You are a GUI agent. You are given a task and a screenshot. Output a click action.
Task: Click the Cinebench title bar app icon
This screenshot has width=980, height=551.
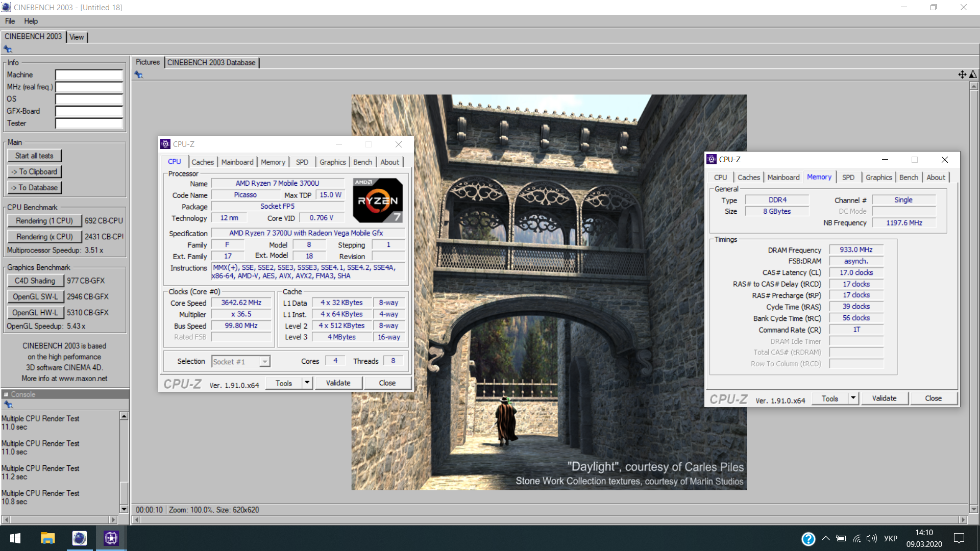[6, 7]
